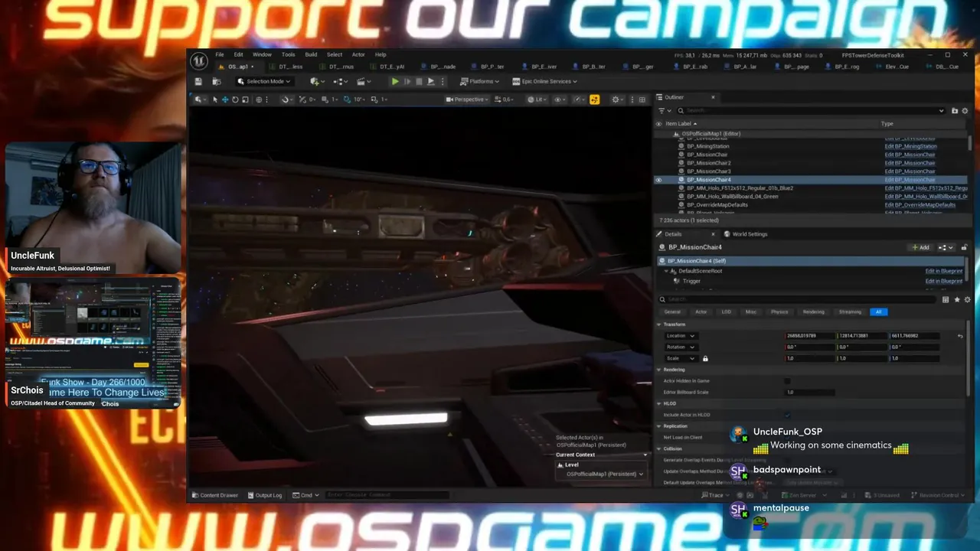Open the viewport Show (eye) menu

pos(560,99)
